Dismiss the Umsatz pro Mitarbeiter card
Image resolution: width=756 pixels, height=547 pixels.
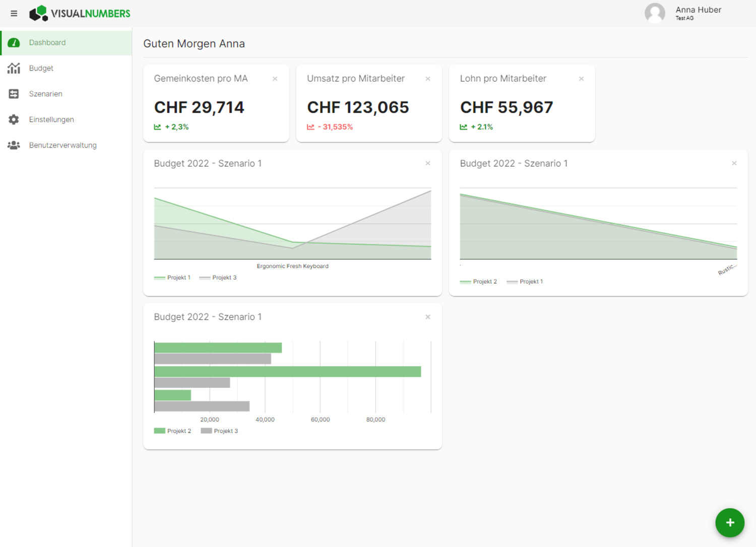428,79
